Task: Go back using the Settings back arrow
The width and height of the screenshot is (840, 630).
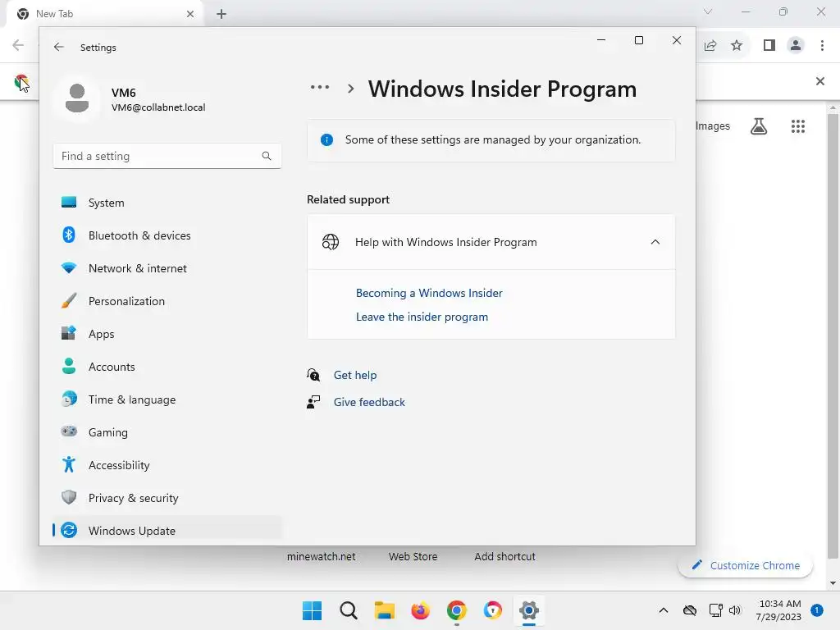Action: (59, 47)
